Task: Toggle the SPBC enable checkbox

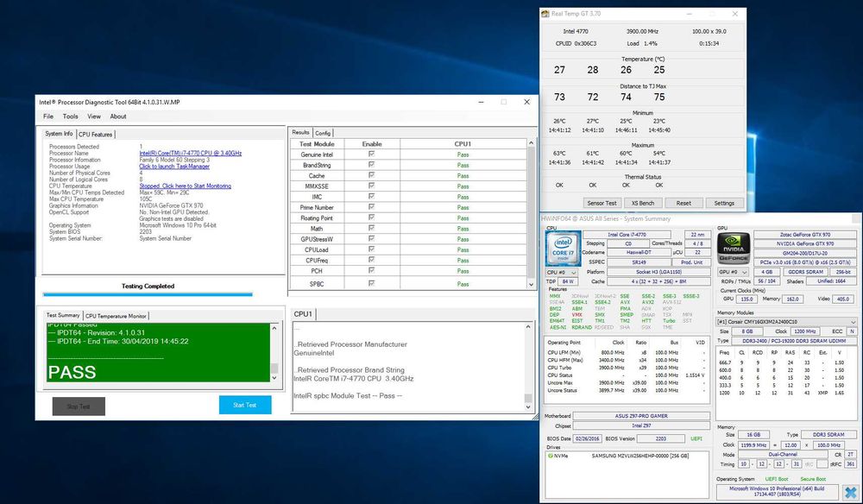Action: (x=371, y=283)
